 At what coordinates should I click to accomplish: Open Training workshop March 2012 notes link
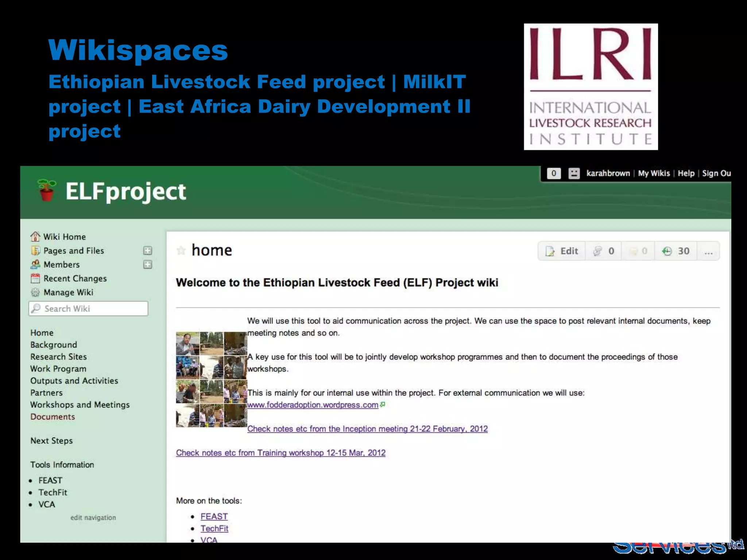(x=280, y=453)
